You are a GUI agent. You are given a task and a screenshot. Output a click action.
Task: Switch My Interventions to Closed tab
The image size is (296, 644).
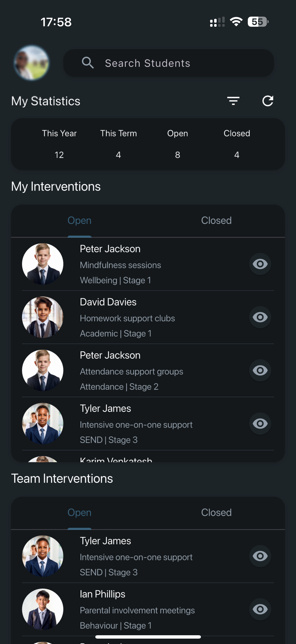(x=216, y=221)
